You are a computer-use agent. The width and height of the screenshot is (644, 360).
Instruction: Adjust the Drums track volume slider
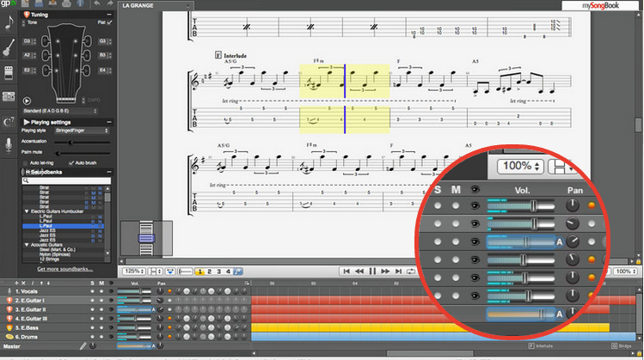coord(133,337)
